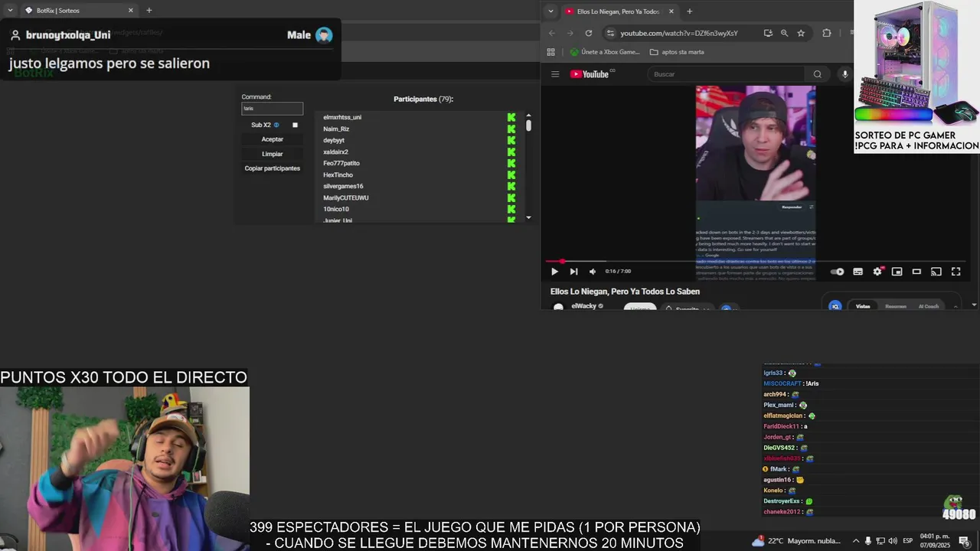Show Sub X2 info tooltip icon
This screenshot has height=551, width=980.
[x=276, y=125]
